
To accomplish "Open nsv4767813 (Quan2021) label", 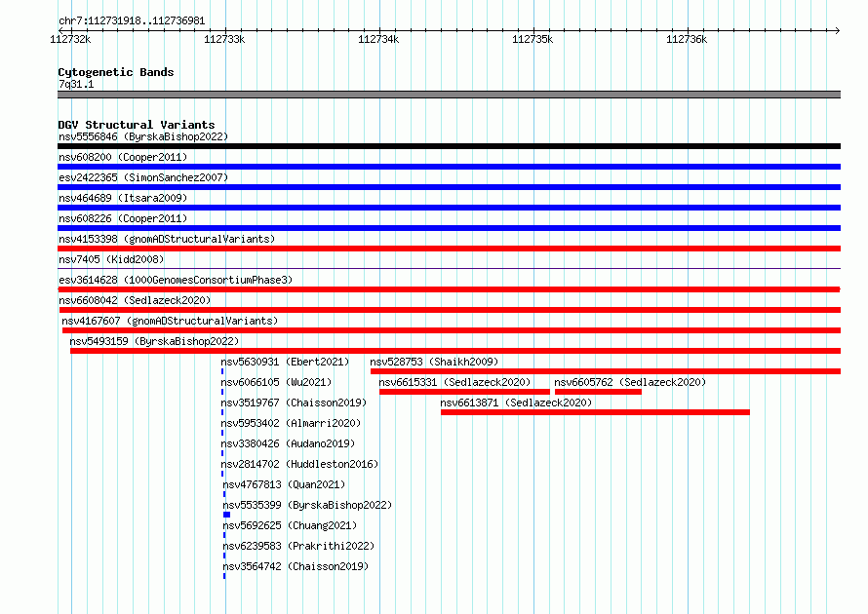I will (284, 484).
